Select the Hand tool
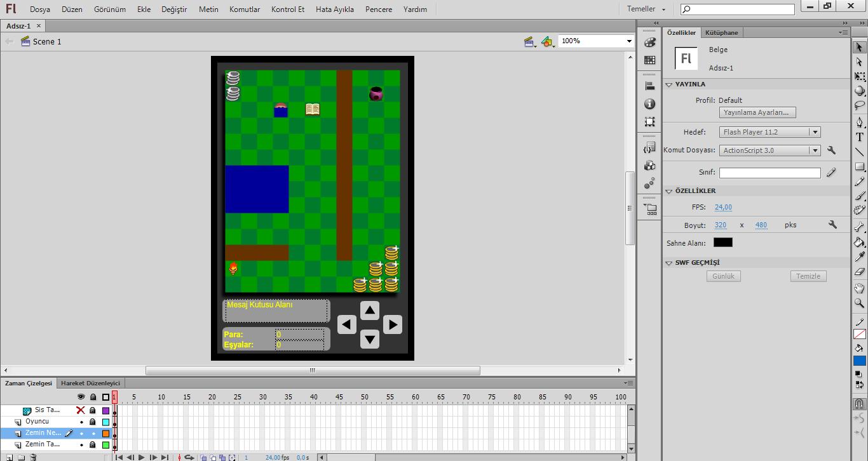The width and height of the screenshot is (868, 461). (x=859, y=288)
